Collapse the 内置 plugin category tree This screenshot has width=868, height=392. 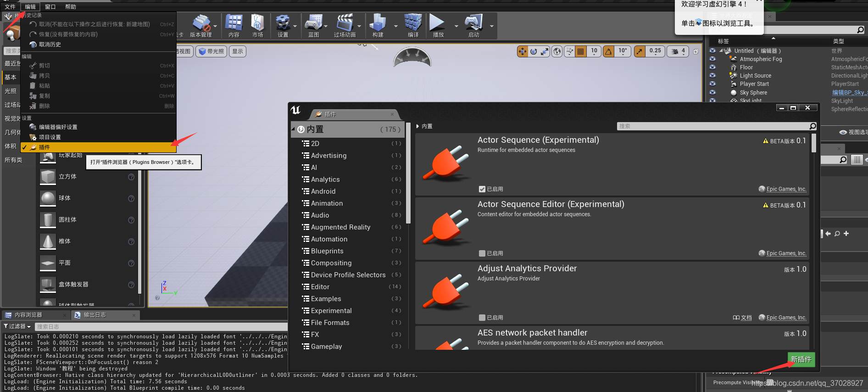tap(293, 129)
